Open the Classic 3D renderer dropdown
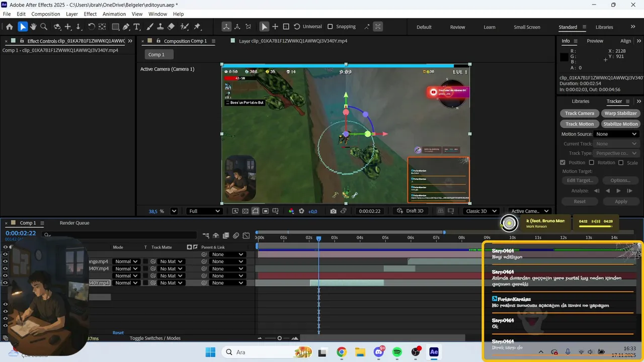 (481, 211)
